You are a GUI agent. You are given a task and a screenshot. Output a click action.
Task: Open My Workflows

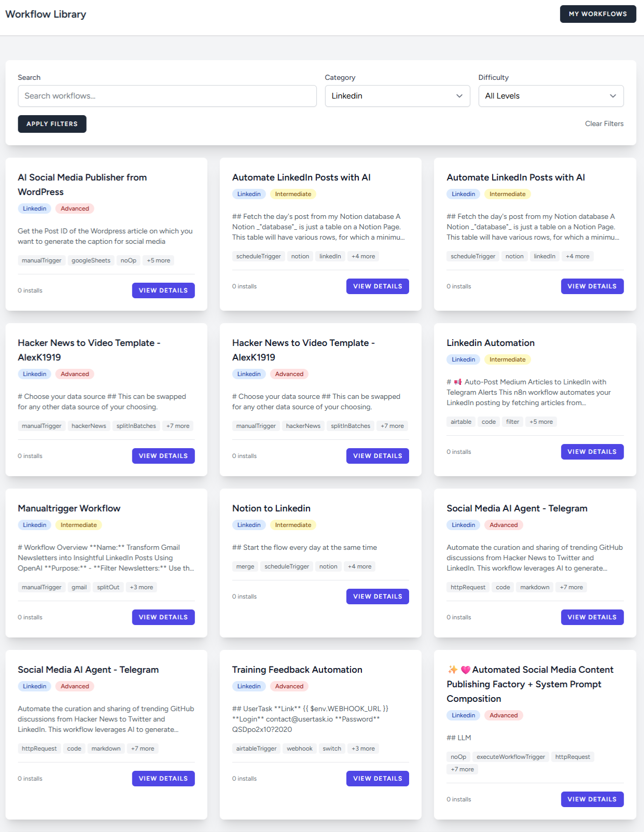pos(597,14)
